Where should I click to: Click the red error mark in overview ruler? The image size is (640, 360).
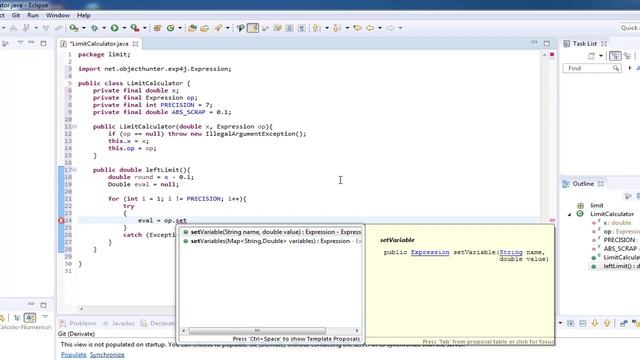pos(552,220)
